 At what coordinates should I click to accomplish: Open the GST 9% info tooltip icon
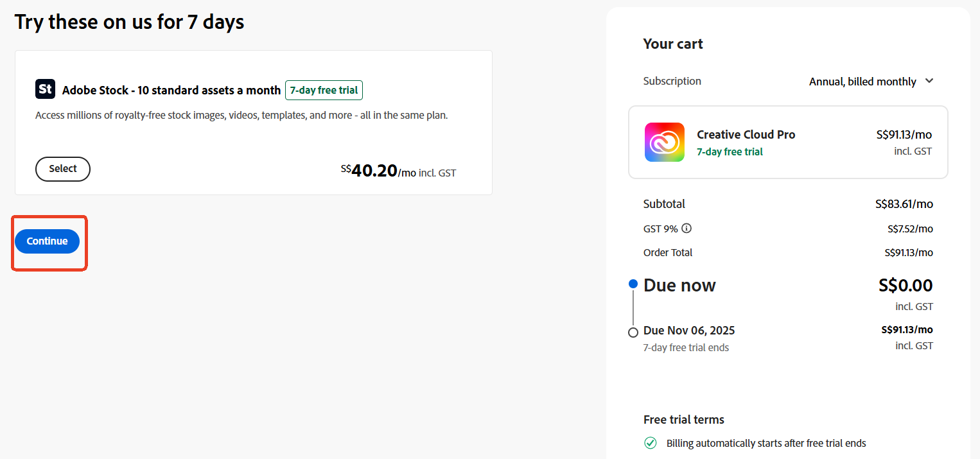click(x=687, y=228)
